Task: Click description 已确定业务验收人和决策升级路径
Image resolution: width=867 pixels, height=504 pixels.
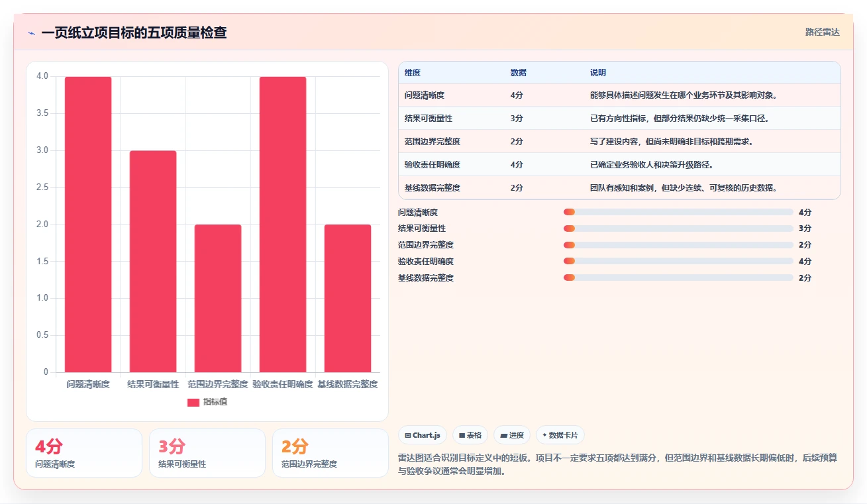Action: [x=652, y=164]
